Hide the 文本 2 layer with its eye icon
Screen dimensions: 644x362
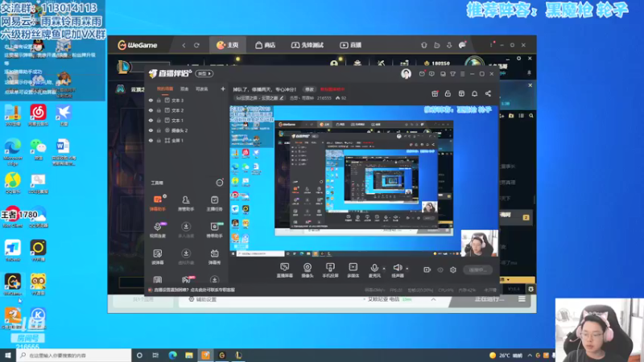click(151, 110)
